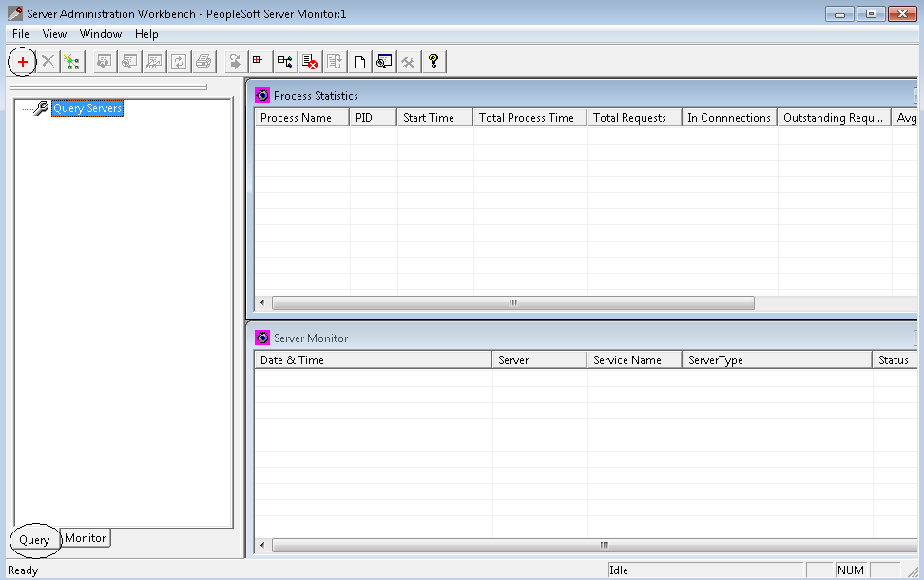
Task: Click the gray refresh arrows toolbar icon
Action: [x=179, y=61]
